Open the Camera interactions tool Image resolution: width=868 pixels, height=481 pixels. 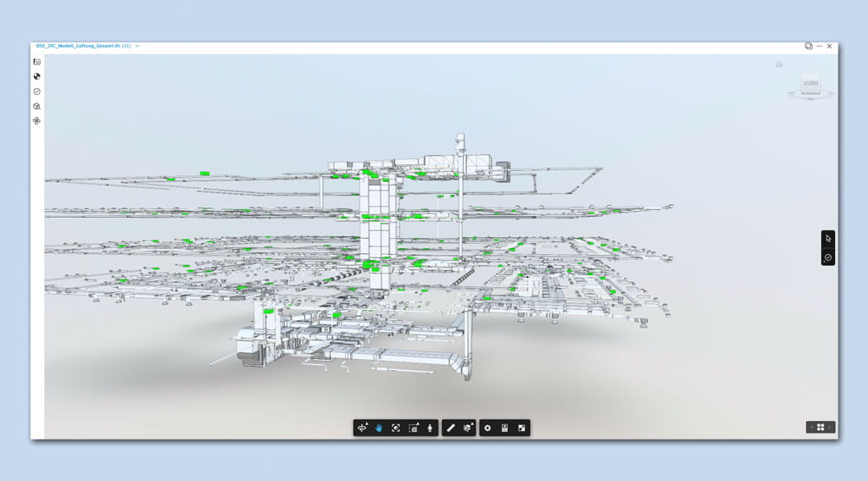(414, 428)
